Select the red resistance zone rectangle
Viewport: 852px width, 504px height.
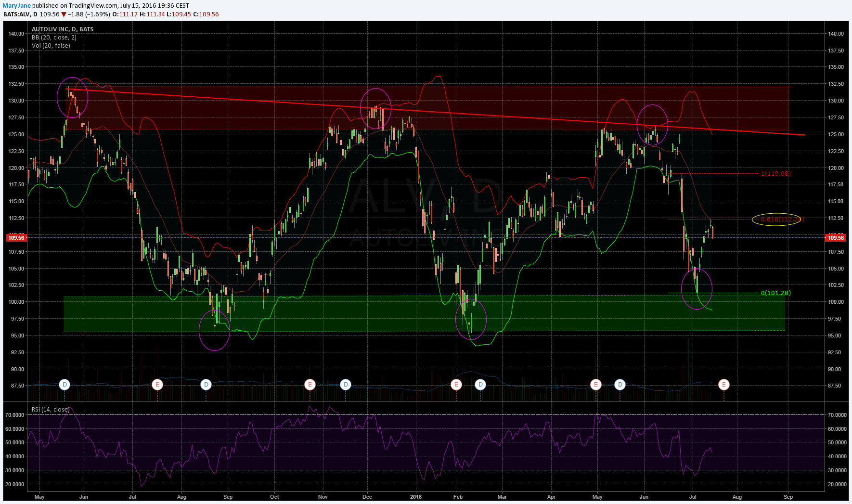click(428, 108)
